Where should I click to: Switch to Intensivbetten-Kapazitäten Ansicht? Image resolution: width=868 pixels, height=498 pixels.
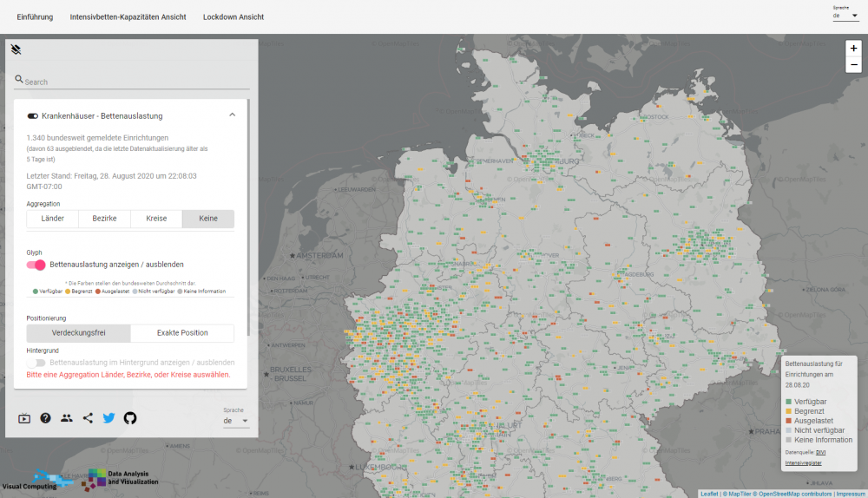coord(128,17)
